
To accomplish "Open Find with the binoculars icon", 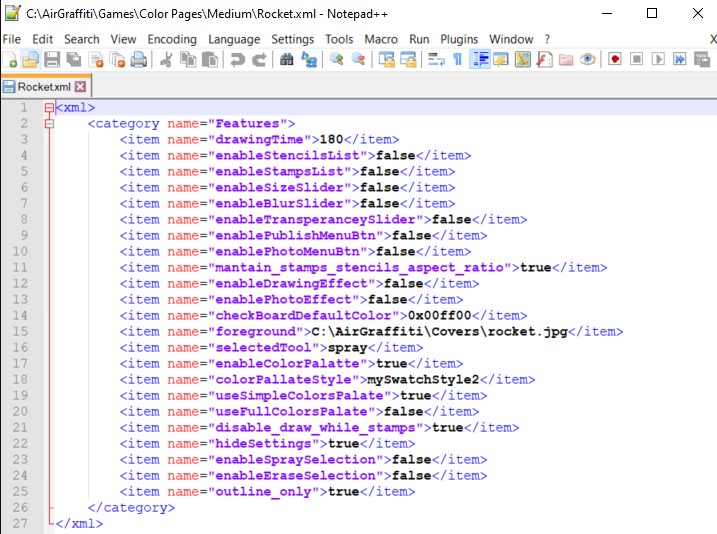I will tap(287, 59).
